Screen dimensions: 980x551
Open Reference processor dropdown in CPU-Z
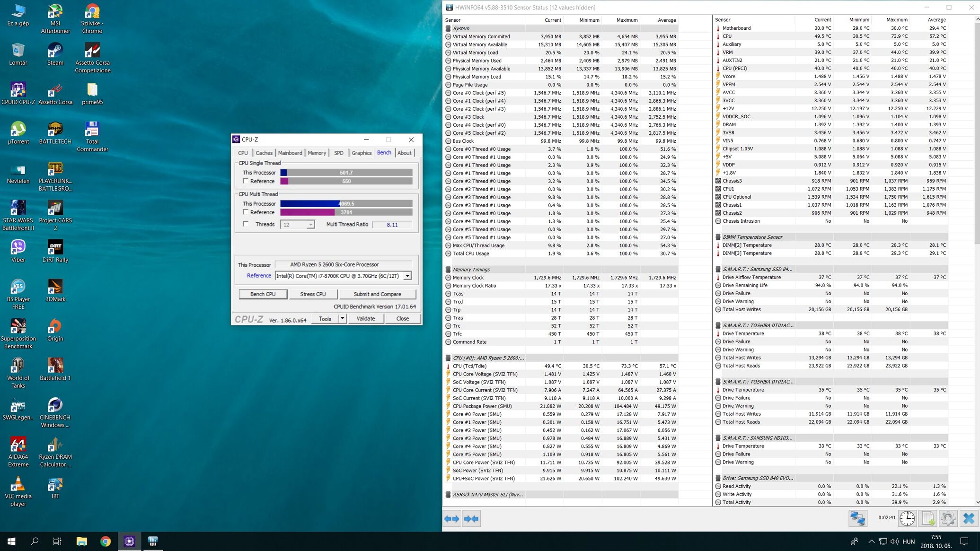407,276
